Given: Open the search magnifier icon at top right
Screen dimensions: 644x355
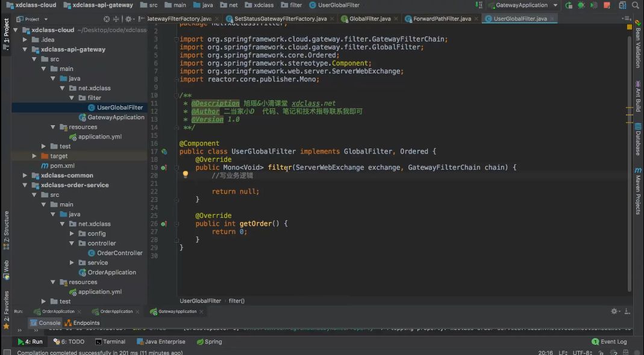Looking at the screenshot, I should point(635,5).
